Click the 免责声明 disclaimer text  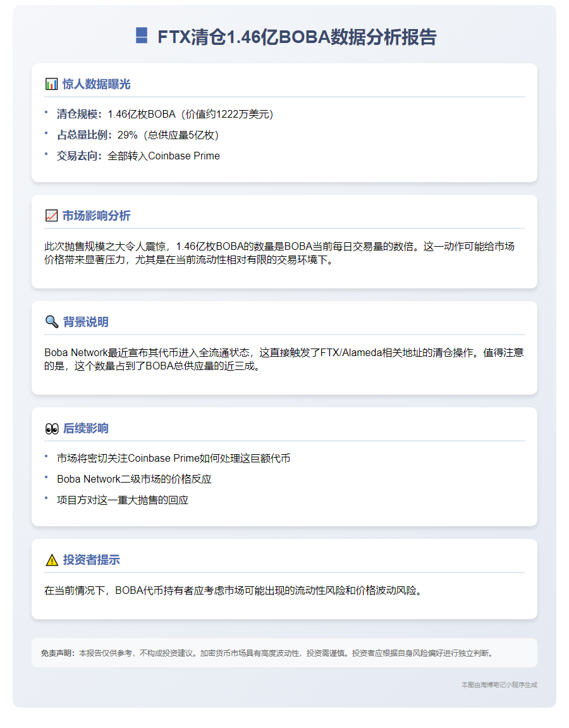268,653
